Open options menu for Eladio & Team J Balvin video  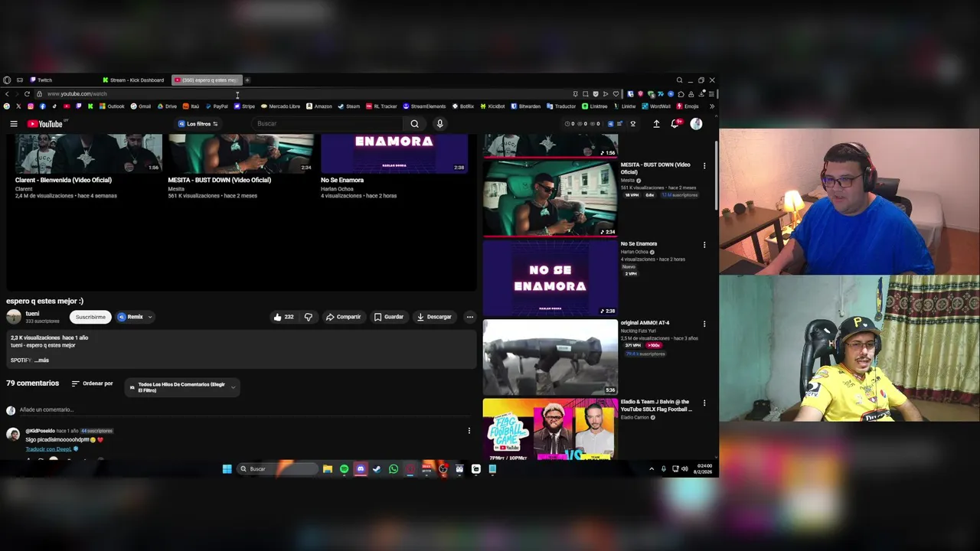704,403
